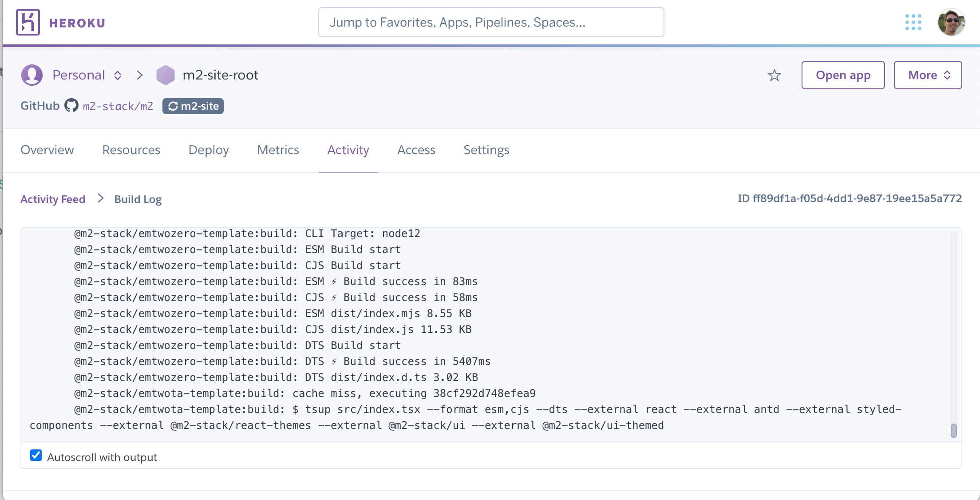Open the apps grid menu

tap(913, 22)
